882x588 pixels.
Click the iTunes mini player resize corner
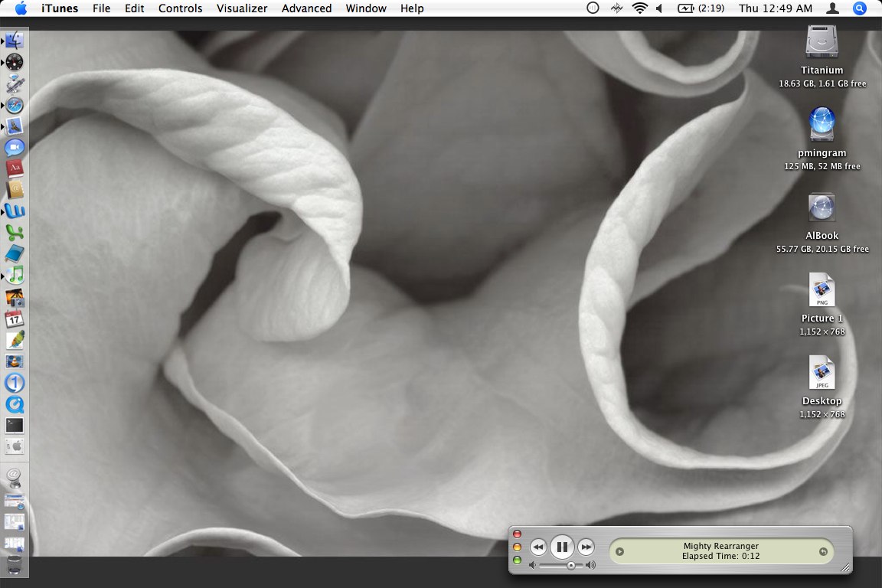845,568
